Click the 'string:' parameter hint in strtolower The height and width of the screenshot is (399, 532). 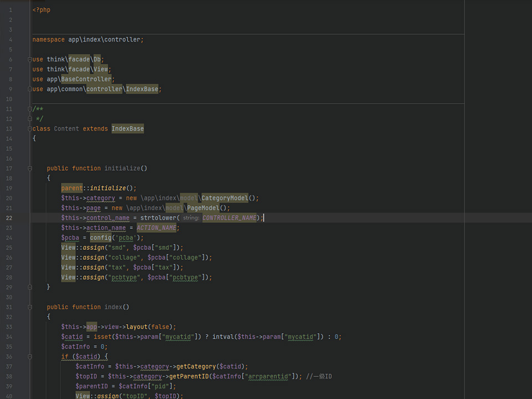pos(191,218)
